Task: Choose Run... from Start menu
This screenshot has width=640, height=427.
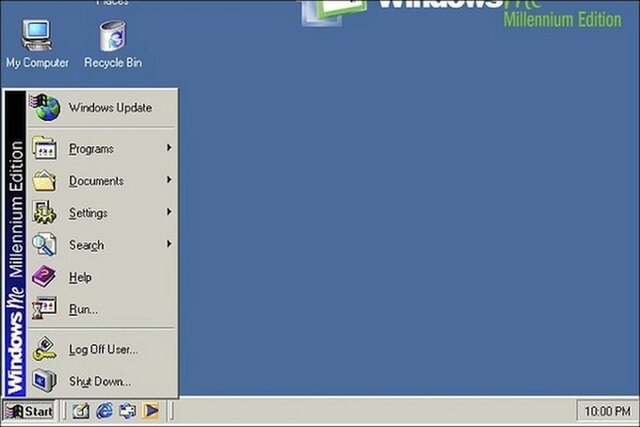Action: pyautogui.click(x=101, y=309)
